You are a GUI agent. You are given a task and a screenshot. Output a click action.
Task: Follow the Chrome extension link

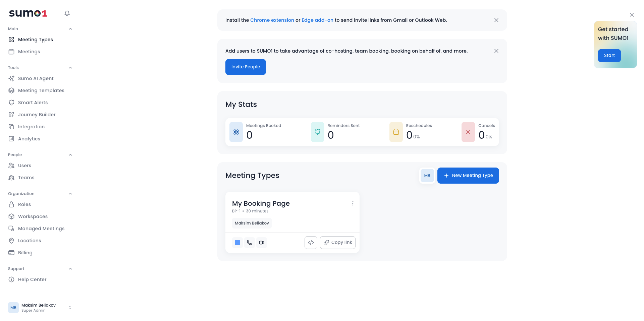tap(272, 20)
